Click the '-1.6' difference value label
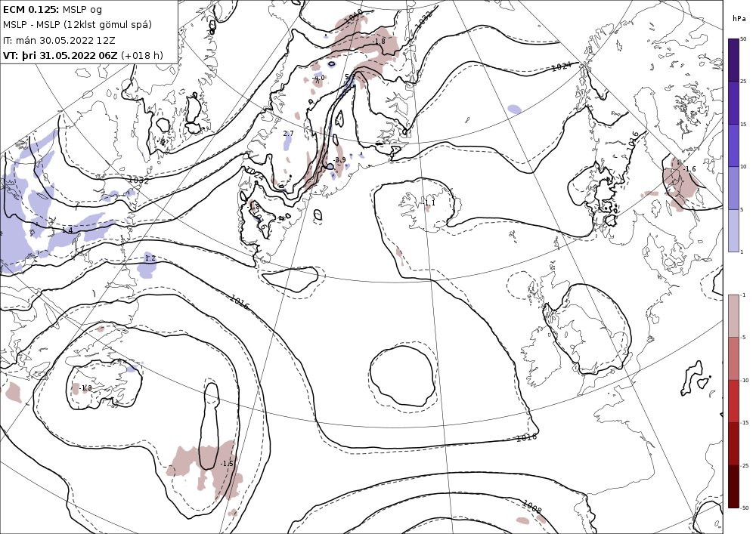 click(x=689, y=169)
